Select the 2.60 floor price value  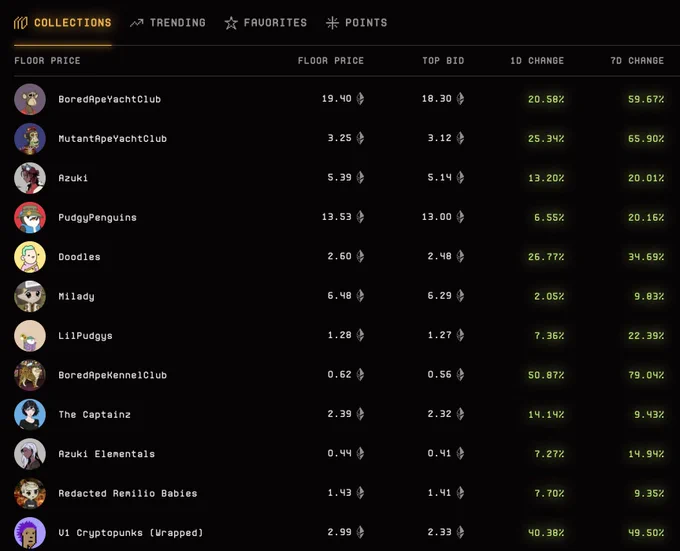339,256
